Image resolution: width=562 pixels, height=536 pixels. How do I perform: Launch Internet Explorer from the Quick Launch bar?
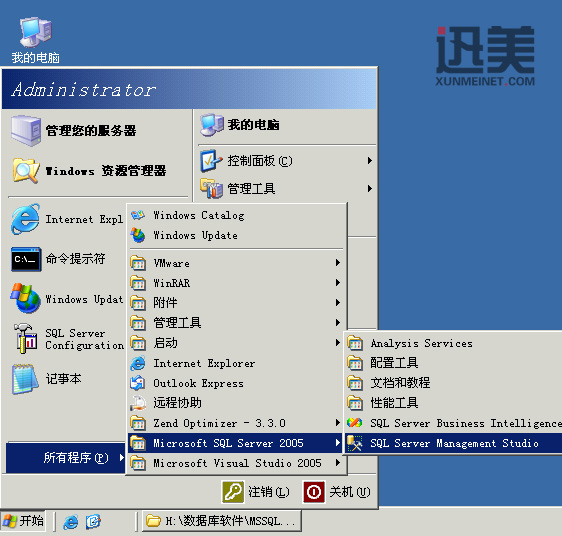[71, 521]
